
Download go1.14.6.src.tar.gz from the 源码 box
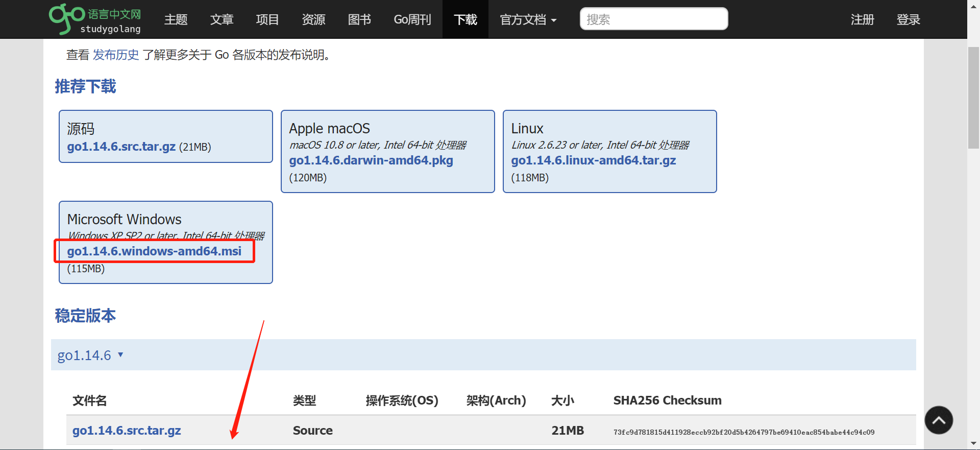point(121,147)
